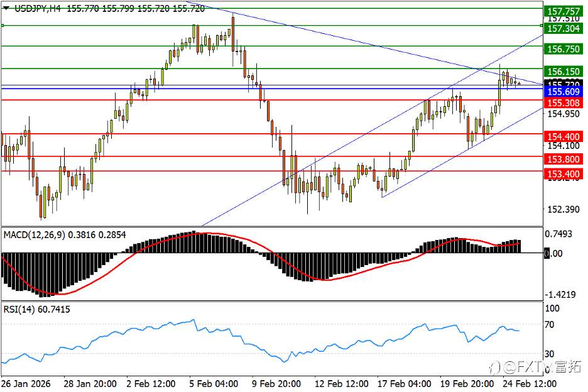Open the chart menu triangle beside USDJPY,H4

pos(6,8)
